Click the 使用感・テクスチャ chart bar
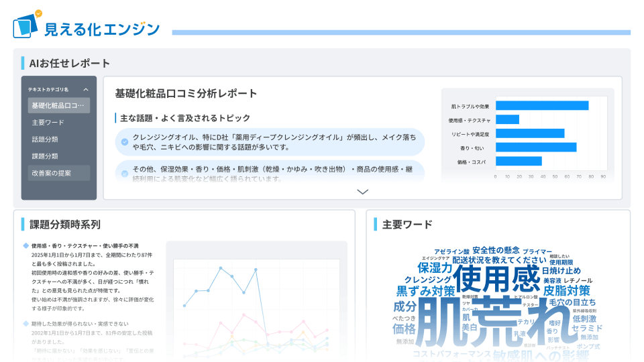 [507, 119]
